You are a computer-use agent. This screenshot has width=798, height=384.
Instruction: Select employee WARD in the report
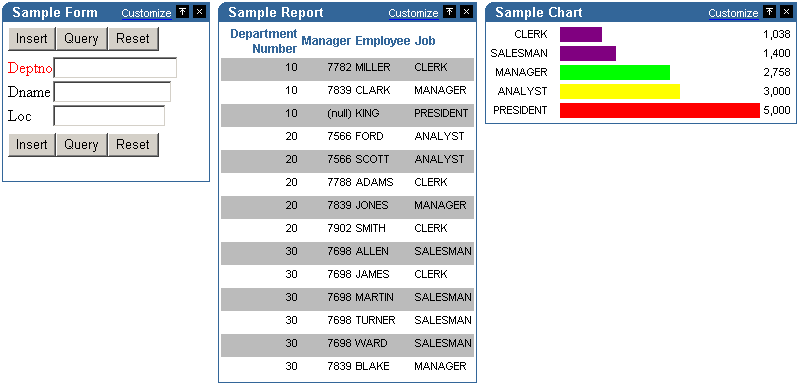point(372,343)
